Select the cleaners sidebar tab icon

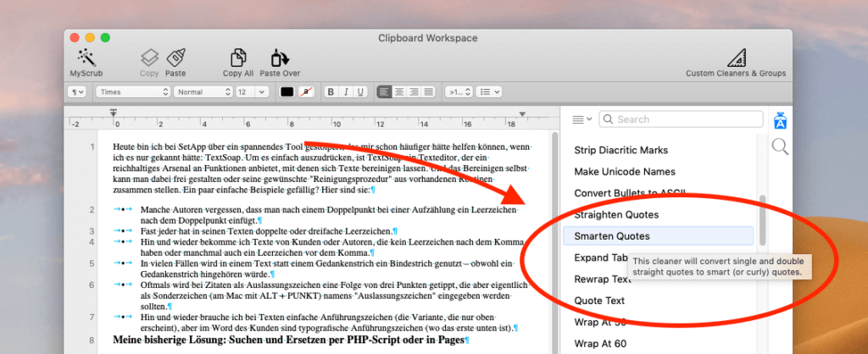pos(780,120)
